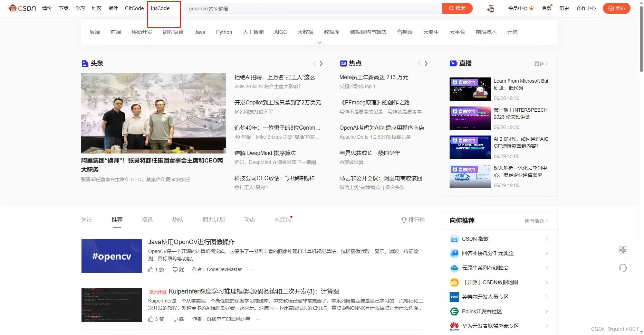
Task: Open the customer service headset icon
Action: point(623,268)
